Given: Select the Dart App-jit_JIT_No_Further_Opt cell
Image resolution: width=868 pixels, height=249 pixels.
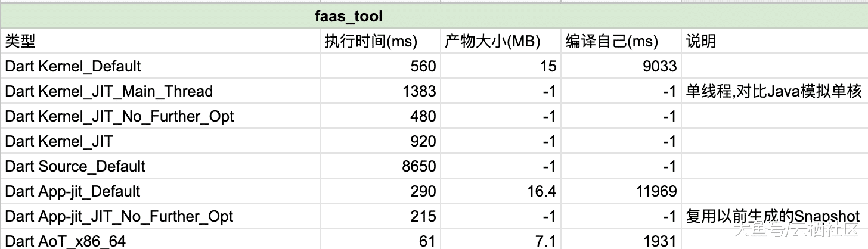Looking at the screenshot, I should (x=160, y=216).
